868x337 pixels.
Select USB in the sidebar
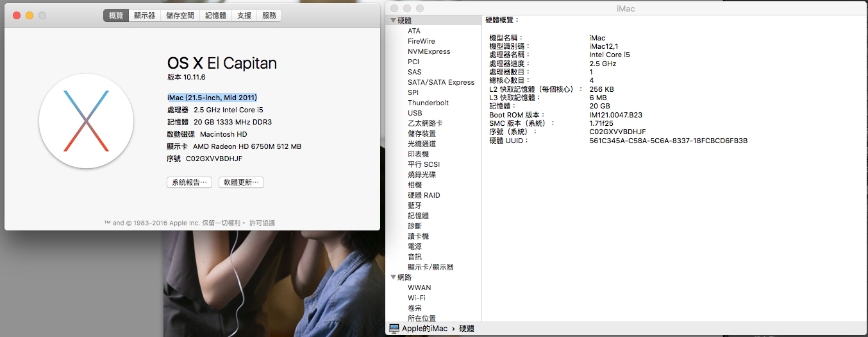[x=415, y=113]
